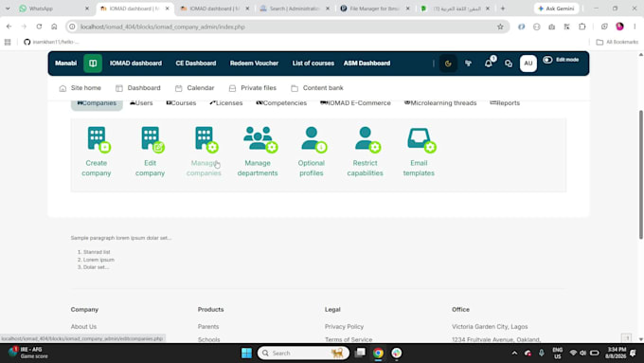644x363 pixels.
Task: Open Redeem Voucher in the navbar
Action: click(x=254, y=64)
